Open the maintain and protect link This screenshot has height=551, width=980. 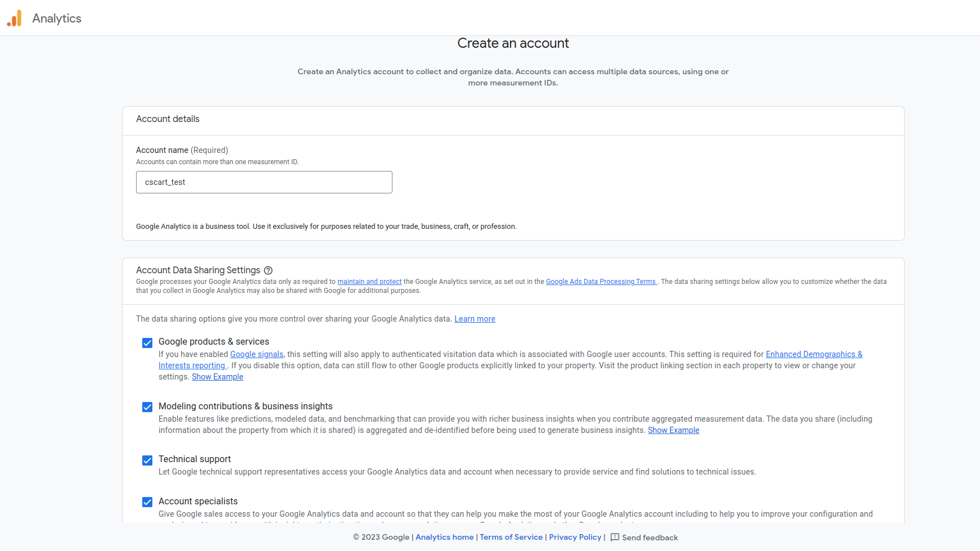[369, 282]
